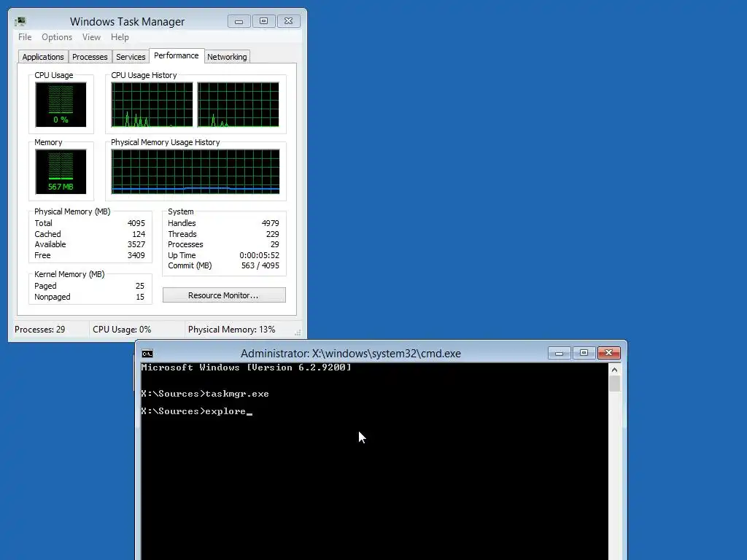This screenshot has height=560, width=747.
Task: Click the 'Microsoft Windows [Version 6.2.9200]' line
Action: [x=247, y=367]
